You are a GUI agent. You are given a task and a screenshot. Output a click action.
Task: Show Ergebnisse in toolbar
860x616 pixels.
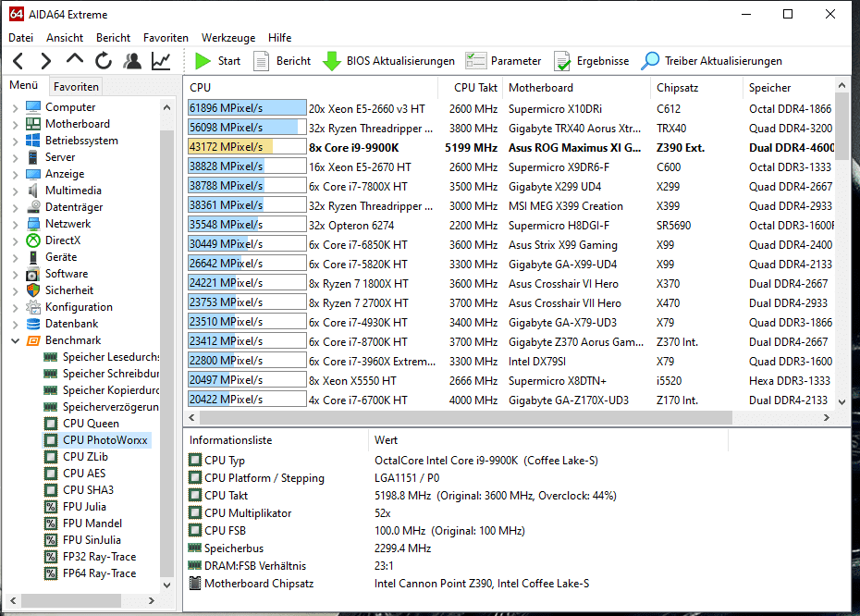point(592,61)
